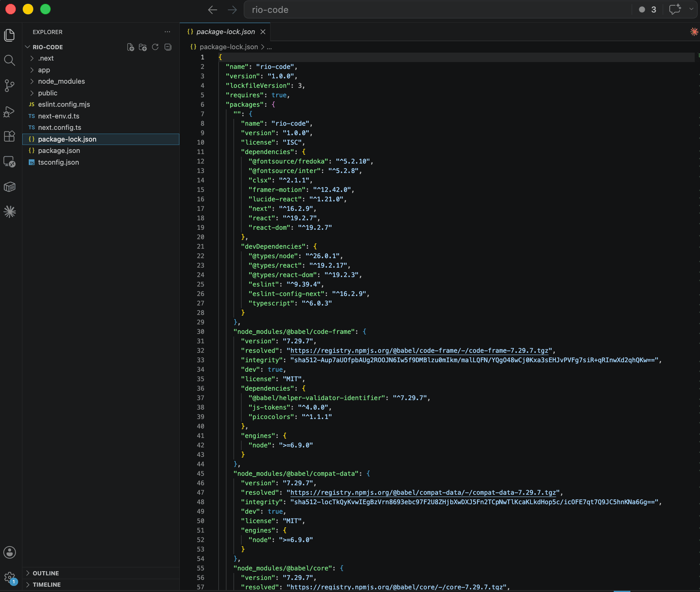Click the EXPLORER panel title

47,32
